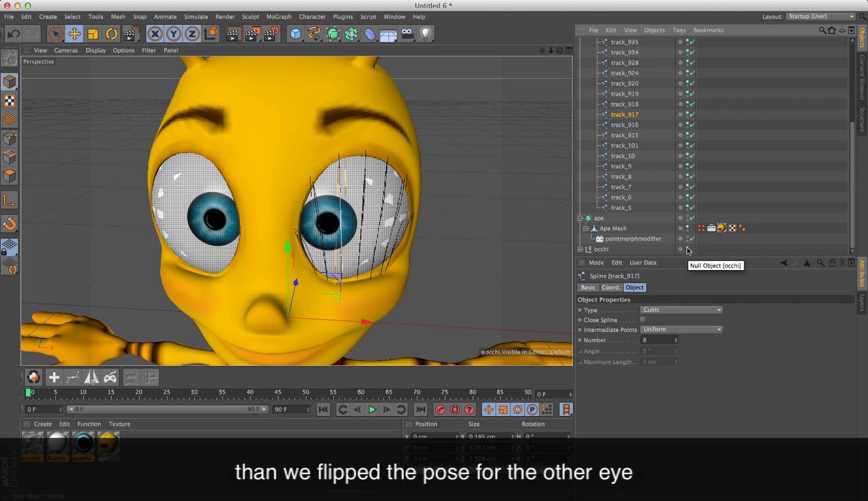The width and height of the screenshot is (868, 501).
Task: Click the Axis mode L-shaped icon
Action: [9, 200]
